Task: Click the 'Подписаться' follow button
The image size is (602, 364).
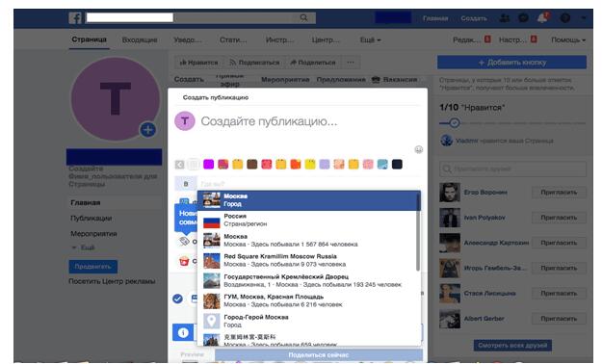Action: (x=254, y=63)
